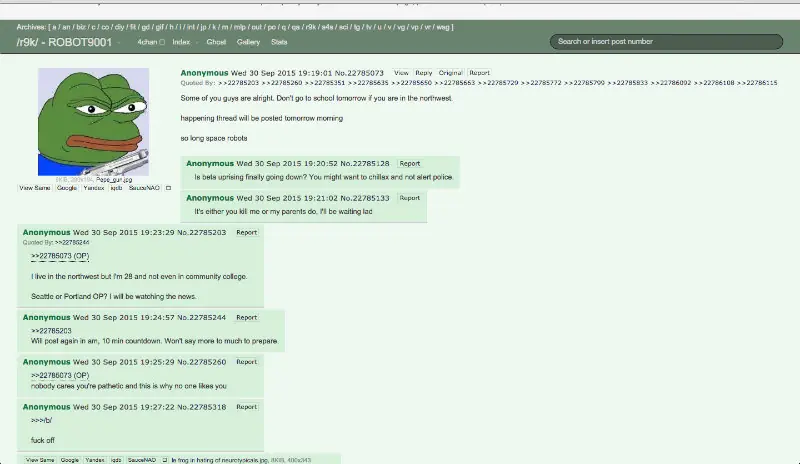The image size is (800, 464).
Task: Click Original button on the OP post
Action: (x=450, y=73)
